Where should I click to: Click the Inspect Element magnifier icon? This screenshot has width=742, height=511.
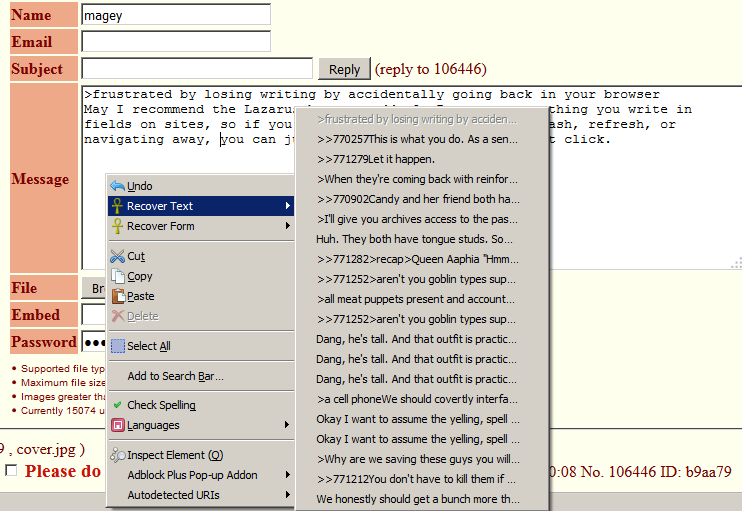pyautogui.click(x=118, y=455)
